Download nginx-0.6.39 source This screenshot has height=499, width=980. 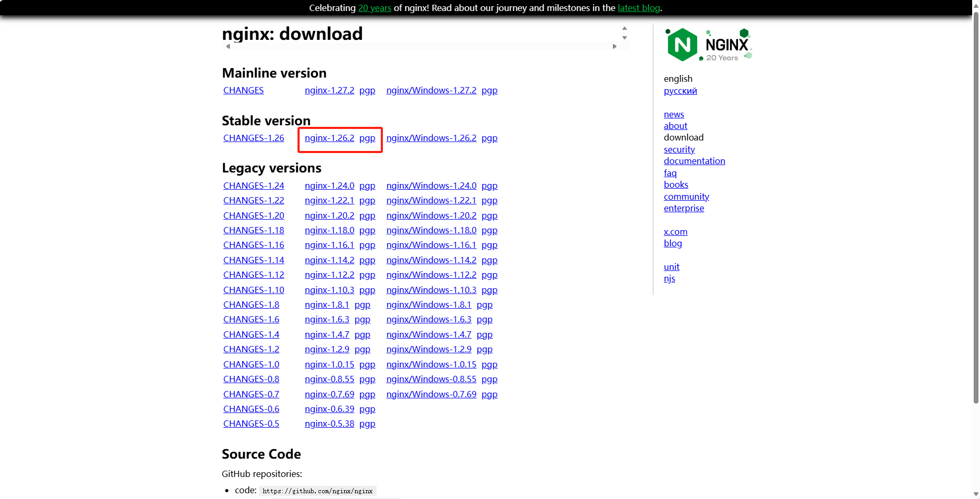point(329,409)
